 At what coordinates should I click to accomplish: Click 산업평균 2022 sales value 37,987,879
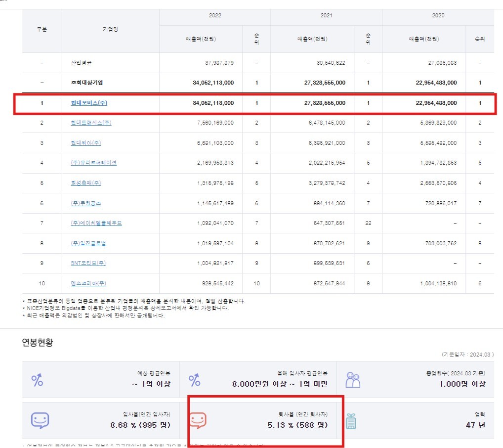(219, 63)
